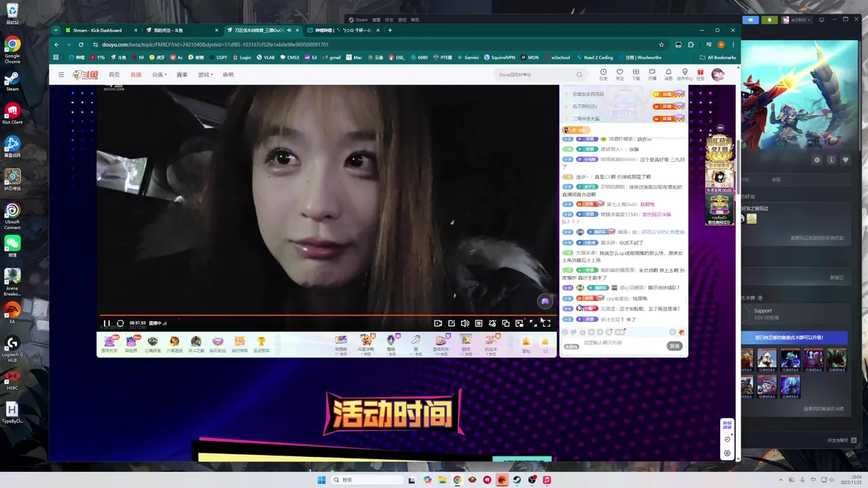Reload the page in Chrome

81,45
